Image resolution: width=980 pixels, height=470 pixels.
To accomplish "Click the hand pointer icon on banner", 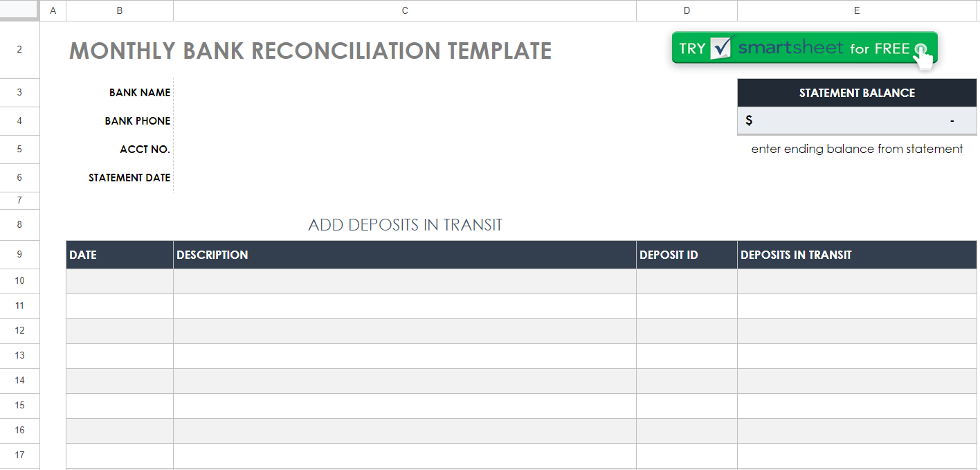I will click(923, 55).
